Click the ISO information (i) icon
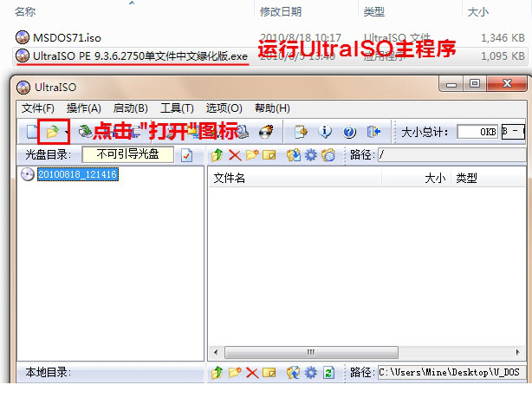The height and width of the screenshot is (398, 532). (325, 132)
